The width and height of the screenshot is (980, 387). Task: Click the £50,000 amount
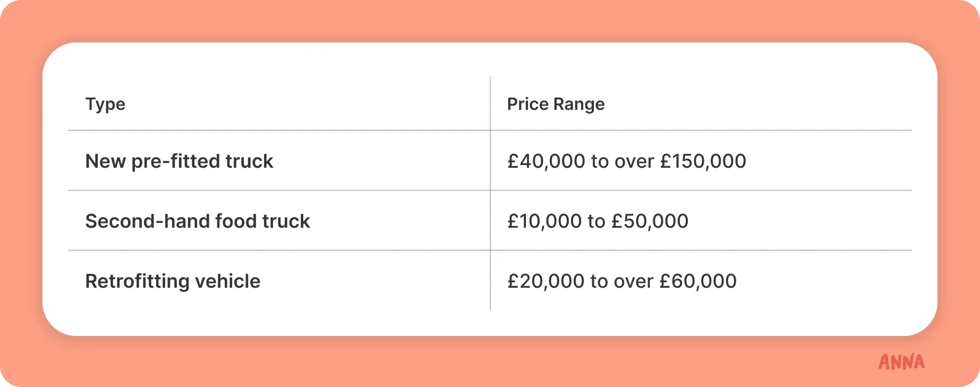[650, 221]
